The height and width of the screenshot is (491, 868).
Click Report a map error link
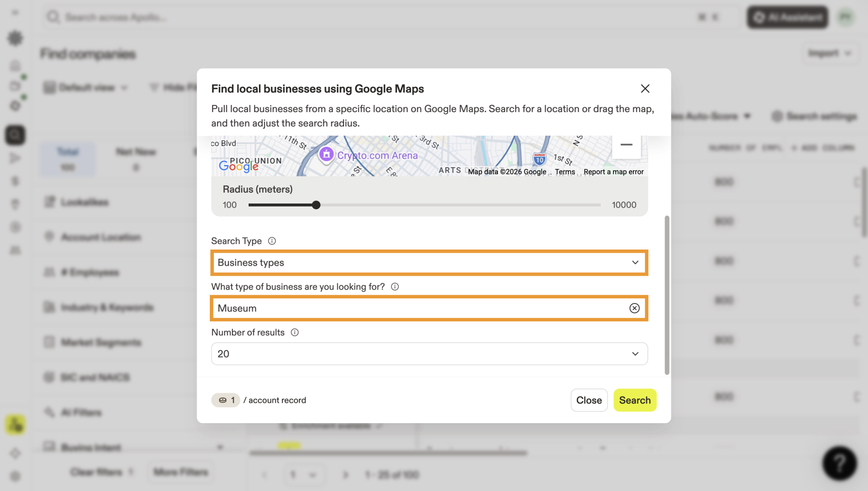[x=613, y=172]
